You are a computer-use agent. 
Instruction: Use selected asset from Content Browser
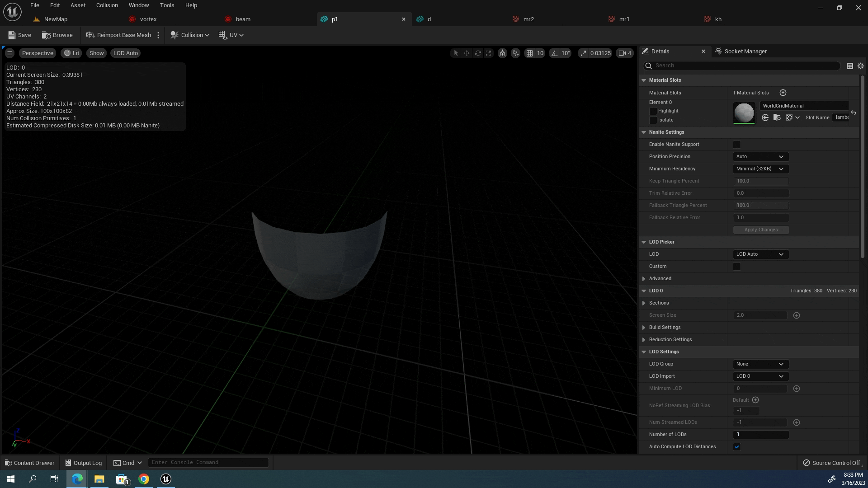tap(765, 117)
